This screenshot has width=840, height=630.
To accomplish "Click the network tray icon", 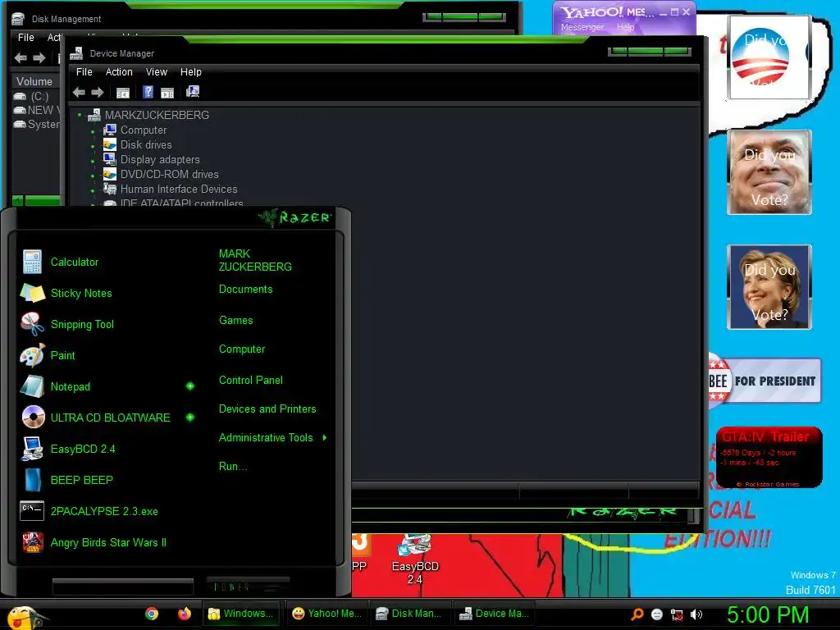I will (x=677, y=614).
